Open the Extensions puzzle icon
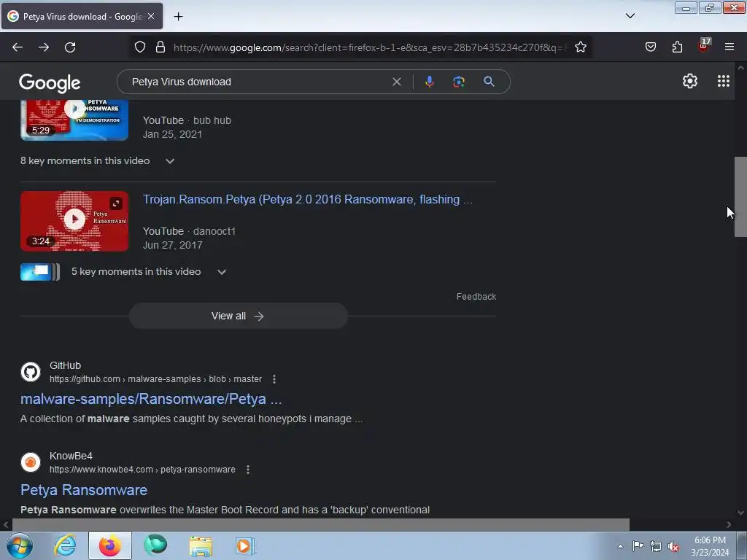Viewport: 747px width, 560px height. 677,47
